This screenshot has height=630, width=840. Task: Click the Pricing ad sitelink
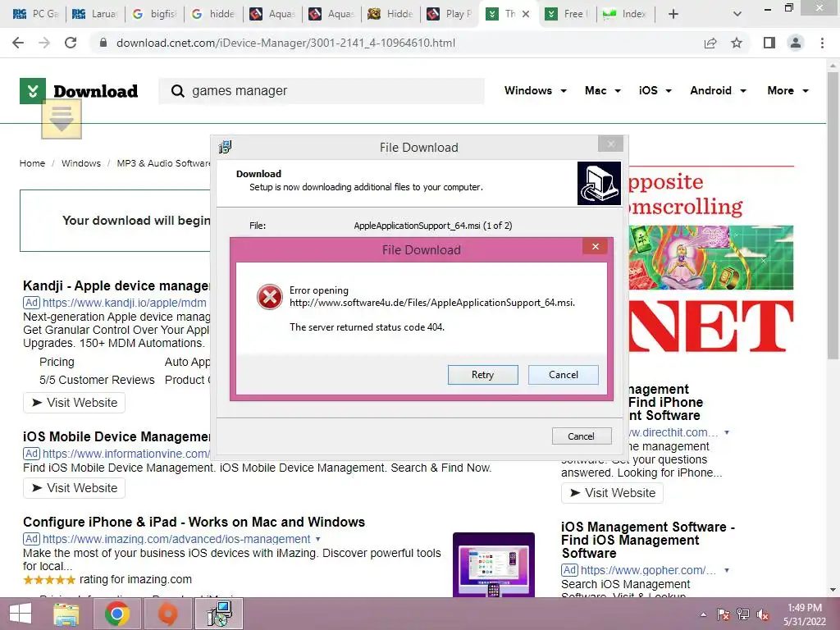click(x=57, y=362)
